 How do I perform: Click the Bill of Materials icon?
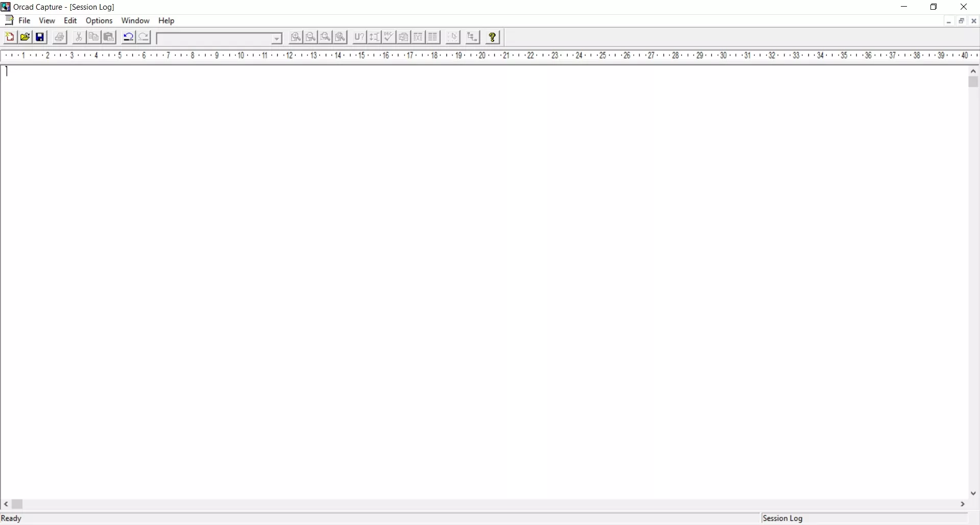[434, 37]
